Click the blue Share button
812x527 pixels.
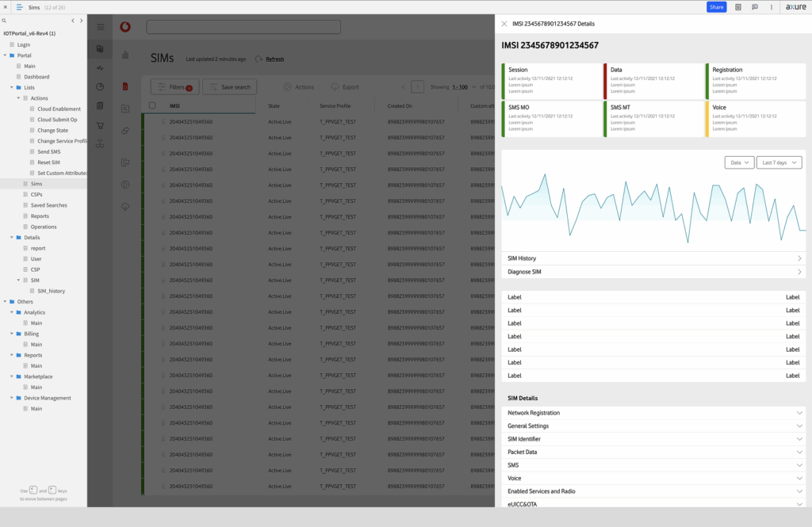[x=716, y=7]
